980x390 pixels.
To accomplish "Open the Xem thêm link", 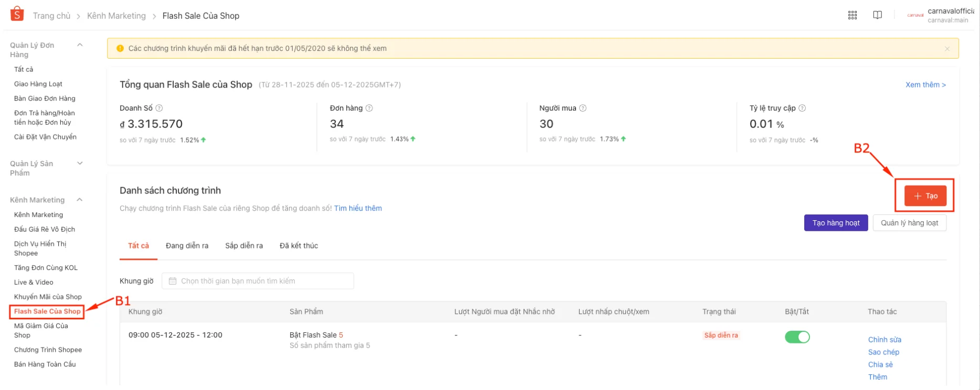I will 925,84.
